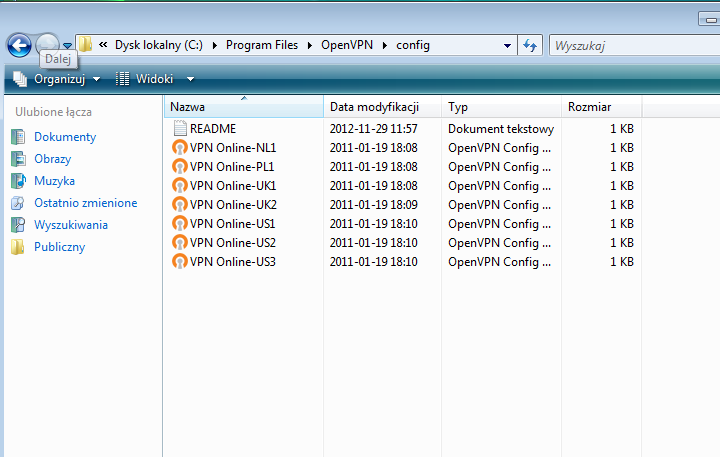Click the file name VPN Online-US2

click(233, 243)
